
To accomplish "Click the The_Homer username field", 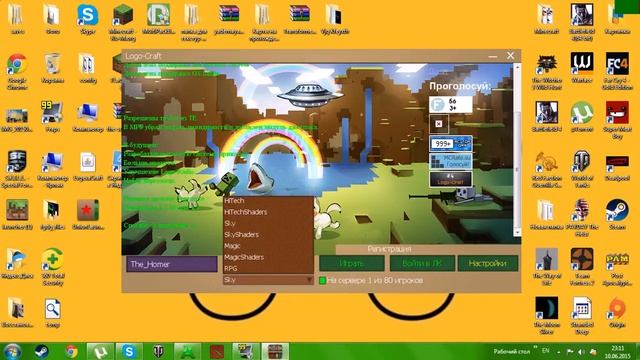I will (171, 264).
